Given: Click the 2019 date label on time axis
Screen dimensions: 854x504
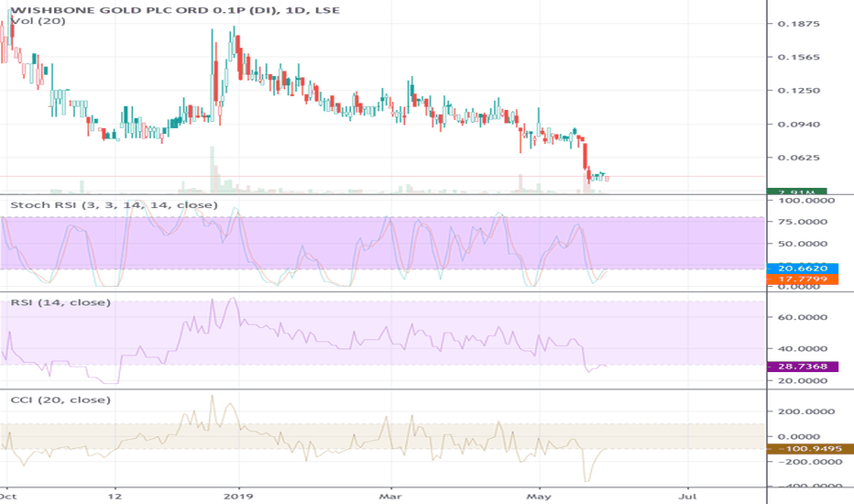Looking at the screenshot, I should pyautogui.click(x=238, y=497).
